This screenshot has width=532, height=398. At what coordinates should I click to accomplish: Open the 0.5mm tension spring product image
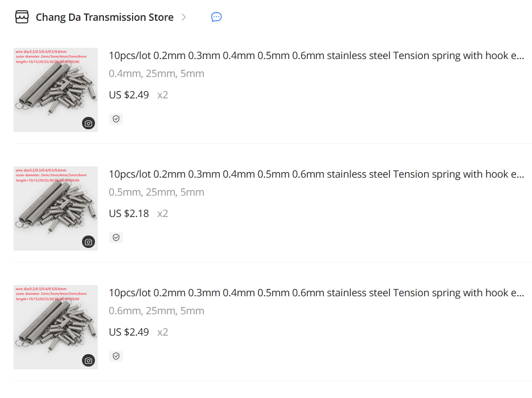(x=56, y=209)
